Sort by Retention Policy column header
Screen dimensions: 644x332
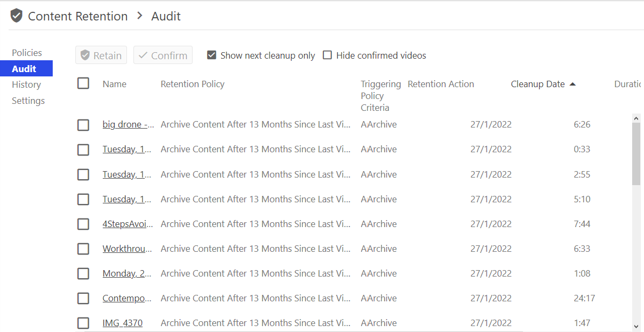pyautogui.click(x=193, y=84)
